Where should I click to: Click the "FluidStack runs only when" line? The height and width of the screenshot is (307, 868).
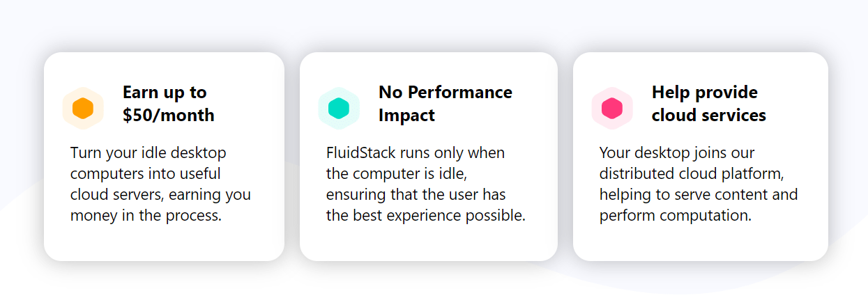click(x=416, y=152)
